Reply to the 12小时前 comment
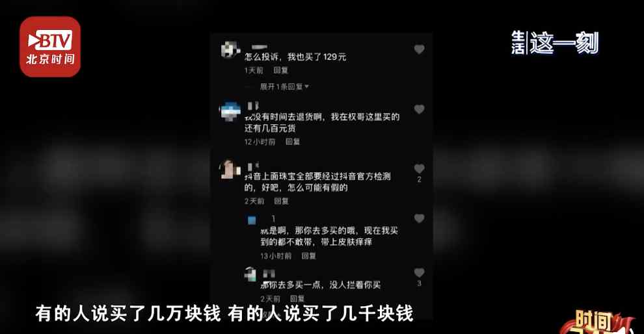The height and width of the screenshot is (334, 644). tap(293, 142)
